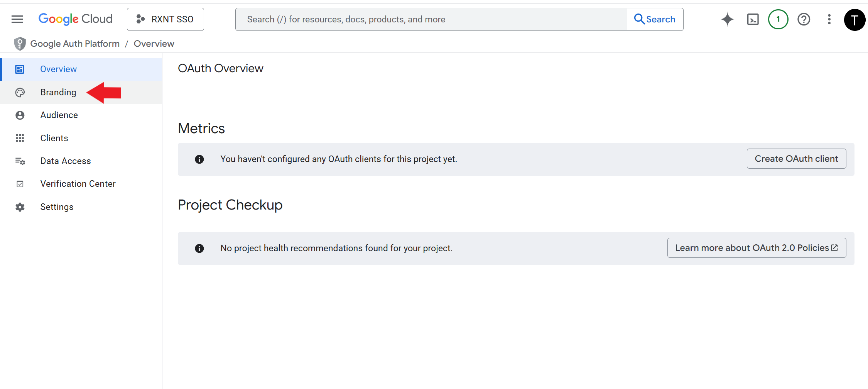Open the navigation hamburger menu

pos(17,19)
